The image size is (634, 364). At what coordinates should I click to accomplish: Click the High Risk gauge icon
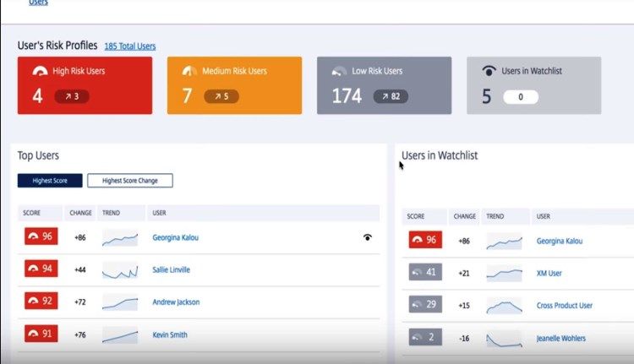point(40,71)
